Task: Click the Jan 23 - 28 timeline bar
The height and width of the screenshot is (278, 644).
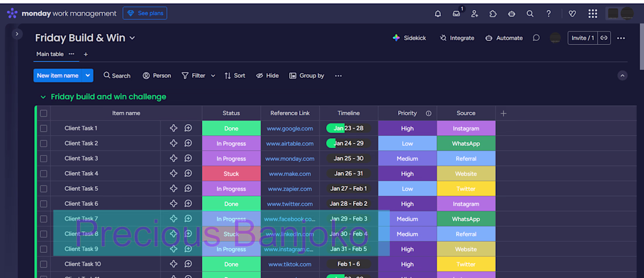Action: (x=349, y=128)
